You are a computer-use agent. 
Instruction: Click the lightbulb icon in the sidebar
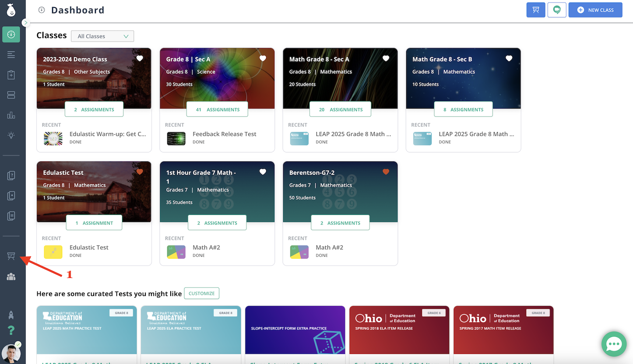(x=11, y=136)
